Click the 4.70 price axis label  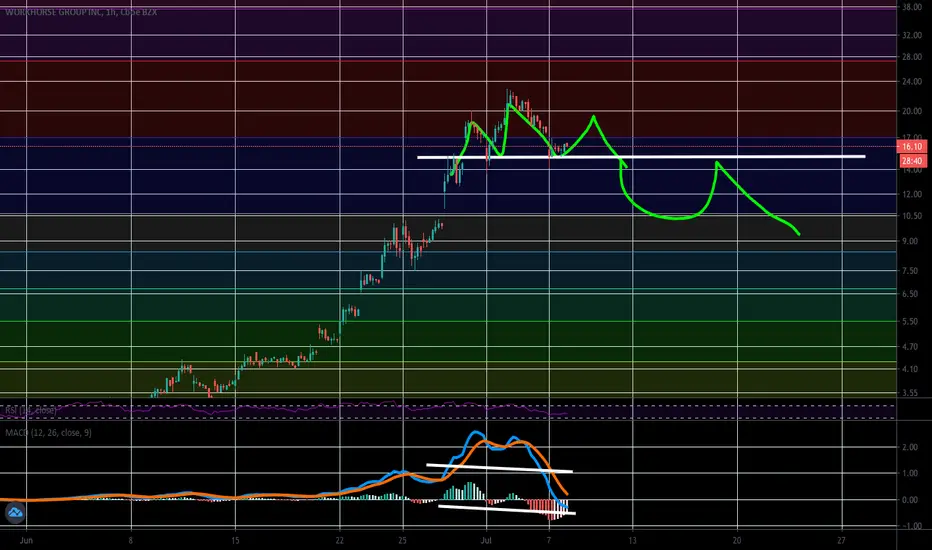(x=910, y=347)
